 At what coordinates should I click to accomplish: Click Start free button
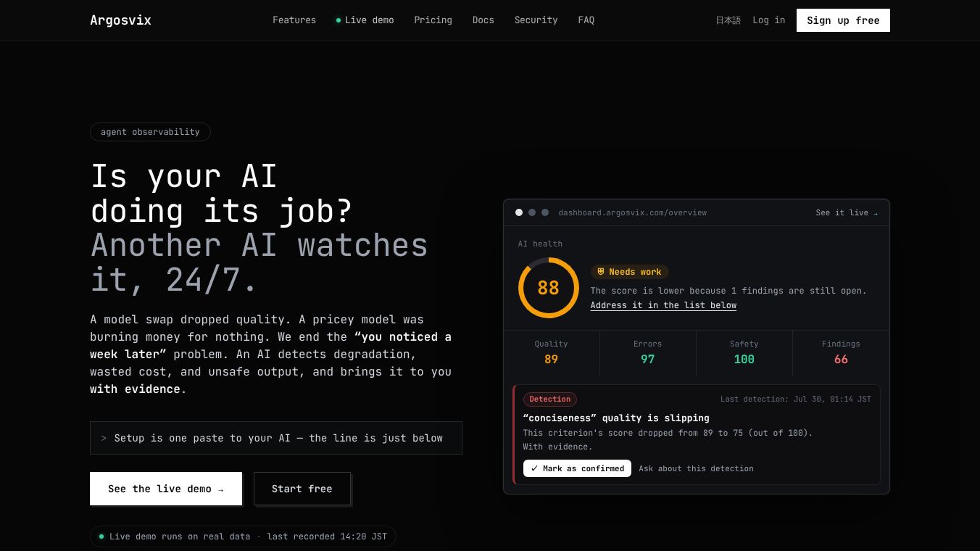click(x=302, y=489)
